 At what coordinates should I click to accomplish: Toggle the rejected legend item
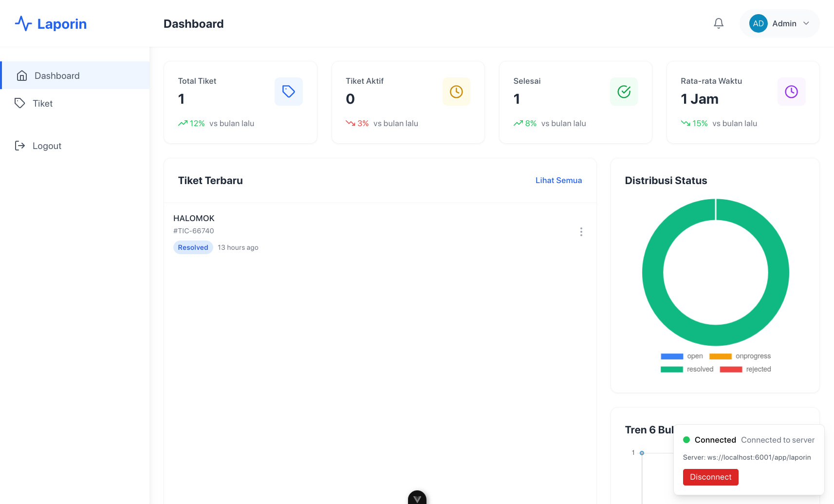pos(745,369)
